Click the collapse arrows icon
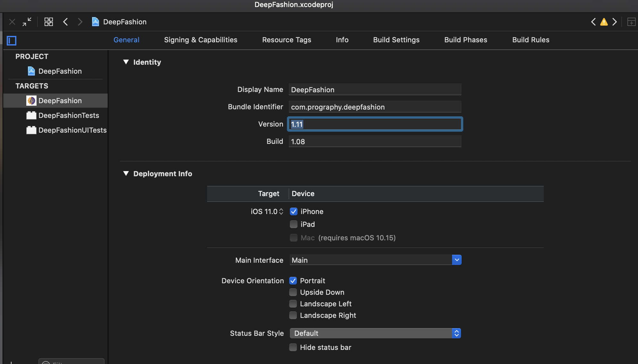This screenshot has height=364, width=638. pyautogui.click(x=27, y=22)
